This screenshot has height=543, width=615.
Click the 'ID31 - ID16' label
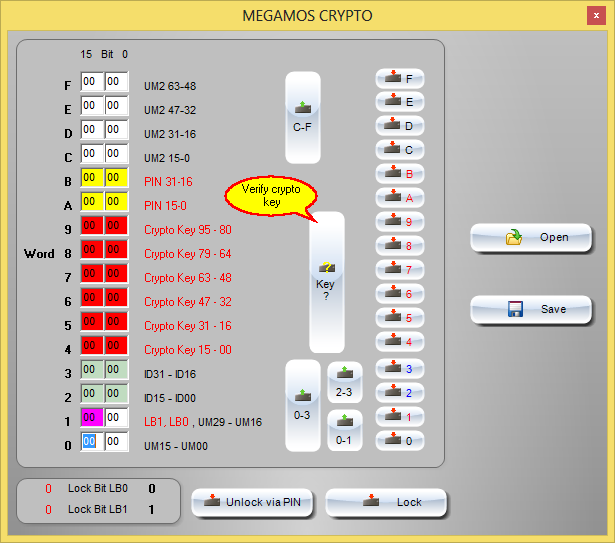(x=170, y=374)
